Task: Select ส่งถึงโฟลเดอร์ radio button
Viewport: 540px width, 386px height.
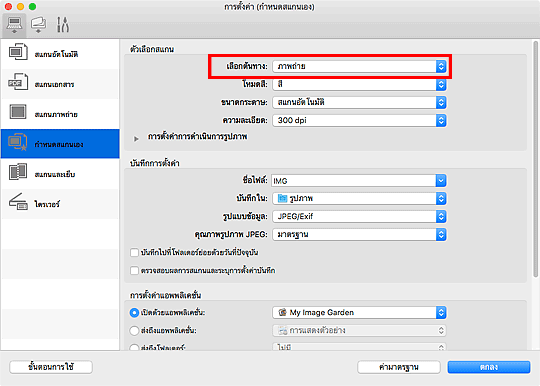Action: point(134,347)
